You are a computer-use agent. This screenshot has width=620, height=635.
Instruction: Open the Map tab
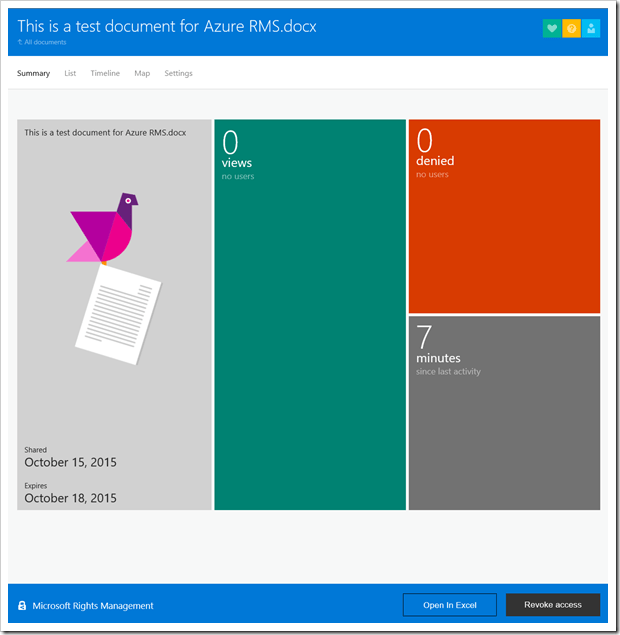coord(142,73)
